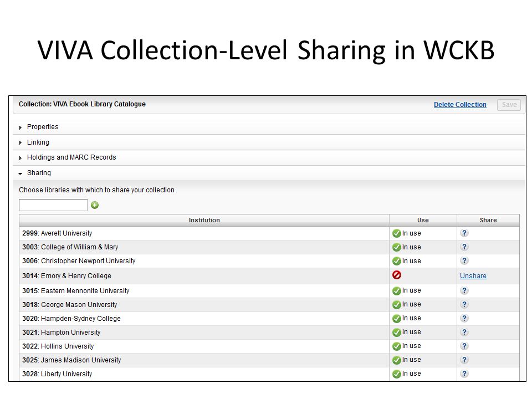Image resolution: width=532 pixels, height=399 pixels.
Task: Click the share help icon for Hollins University
Action: [464, 346]
